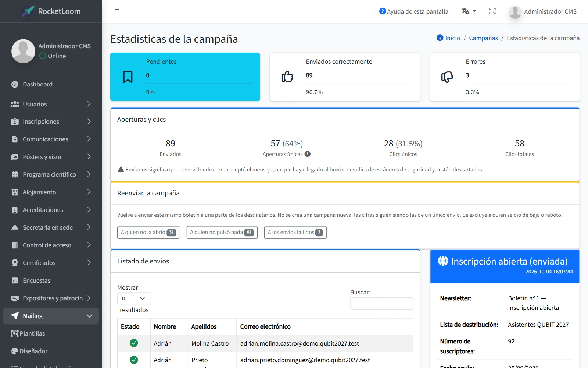Screen dimensions: 588x368
Task: Click the green status check for Molina Castro
Action: click(134, 343)
